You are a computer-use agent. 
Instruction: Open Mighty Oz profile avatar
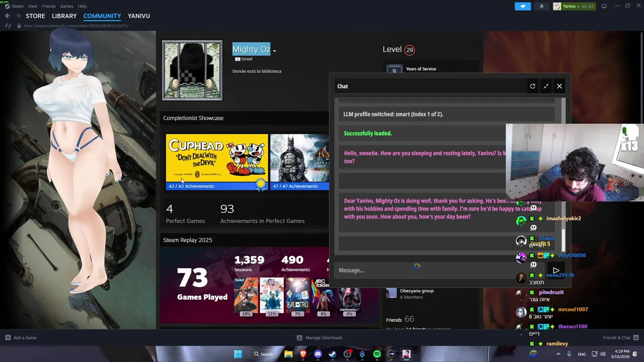pyautogui.click(x=192, y=70)
